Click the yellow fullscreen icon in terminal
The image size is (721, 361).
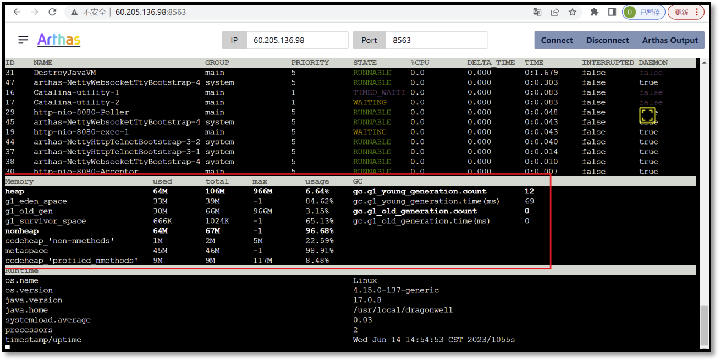[x=647, y=115]
